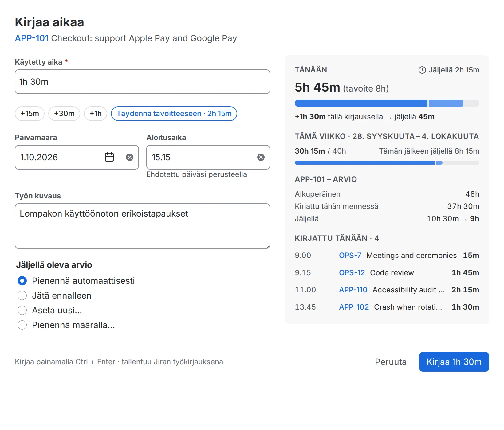Cancel with the Peruuta button
Image resolution: width=504 pixels, height=430 pixels.
[391, 362]
